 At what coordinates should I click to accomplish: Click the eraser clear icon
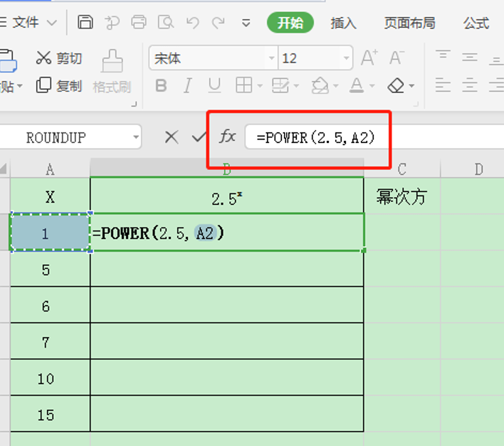coord(396,85)
